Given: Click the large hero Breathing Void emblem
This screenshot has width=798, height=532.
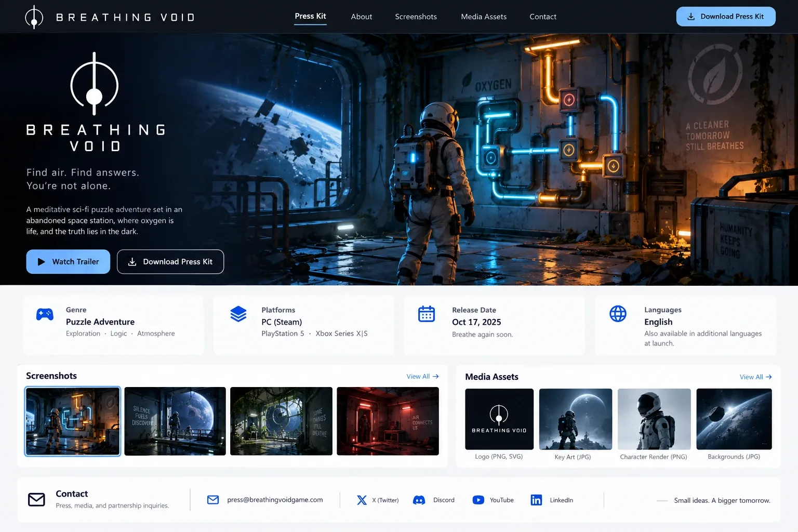Looking at the screenshot, I should 95,84.
